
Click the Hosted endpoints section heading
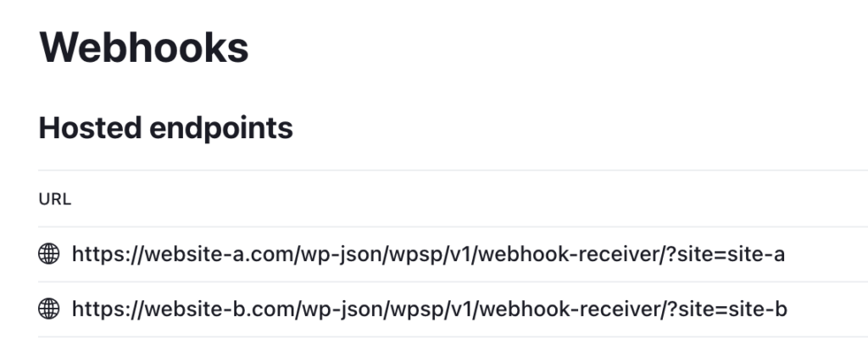pyautogui.click(x=166, y=128)
